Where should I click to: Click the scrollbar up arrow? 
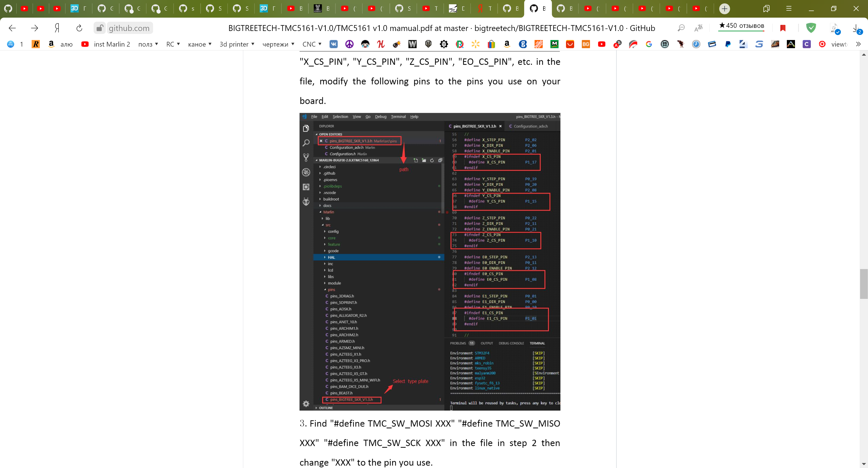coord(863,54)
